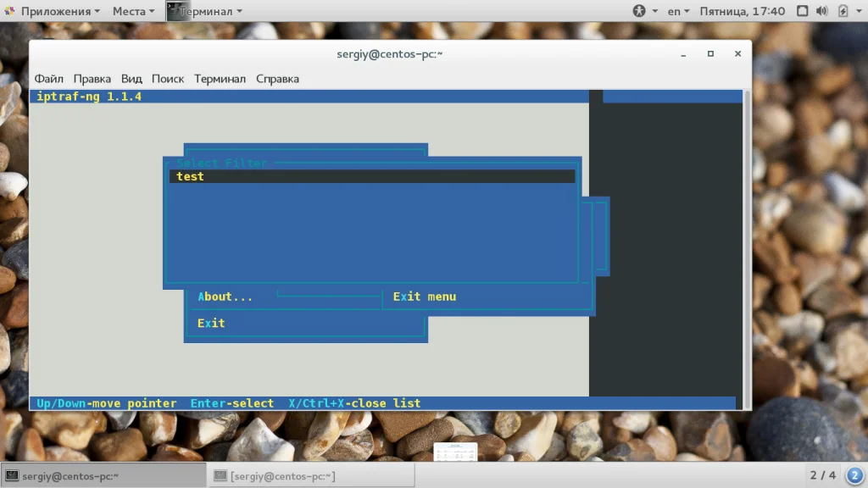Open the en keyboard layout dropdown
868x488 pixels.
pyautogui.click(x=678, y=11)
